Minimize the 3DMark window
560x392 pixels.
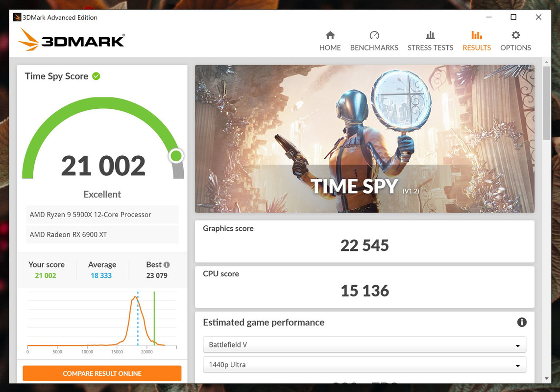coord(489,17)
